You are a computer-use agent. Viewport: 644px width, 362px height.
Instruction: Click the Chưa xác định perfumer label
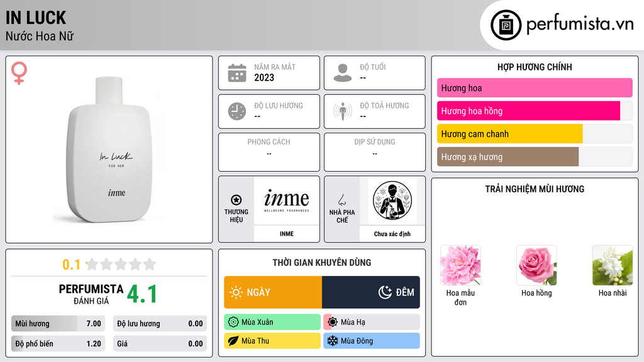[392, 234]
